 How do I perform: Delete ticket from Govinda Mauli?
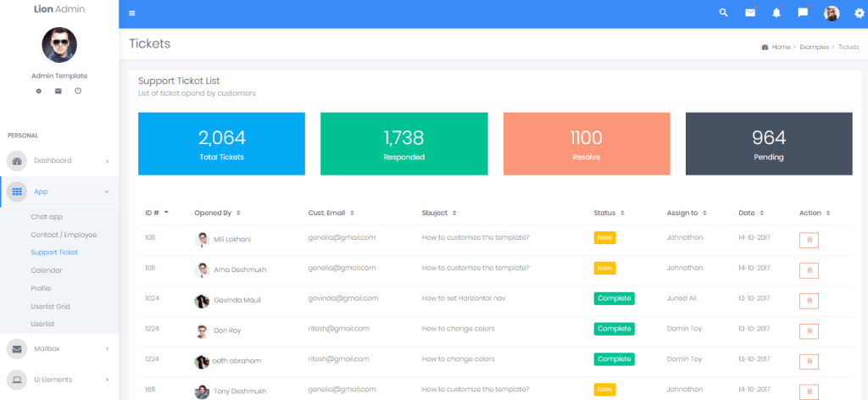pyautogui.click(x=809, y=301)
